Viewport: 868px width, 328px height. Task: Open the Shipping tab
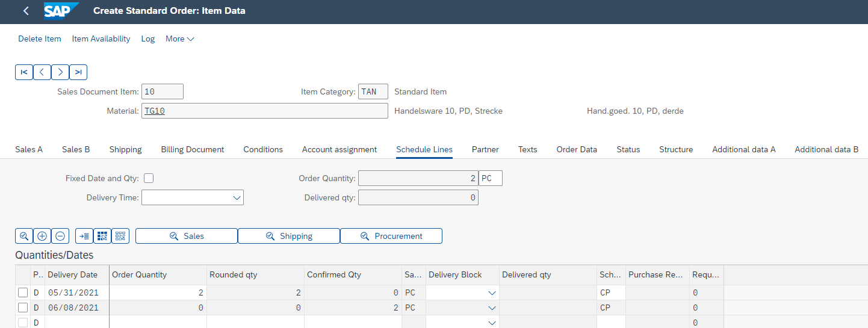coord(125,149)
